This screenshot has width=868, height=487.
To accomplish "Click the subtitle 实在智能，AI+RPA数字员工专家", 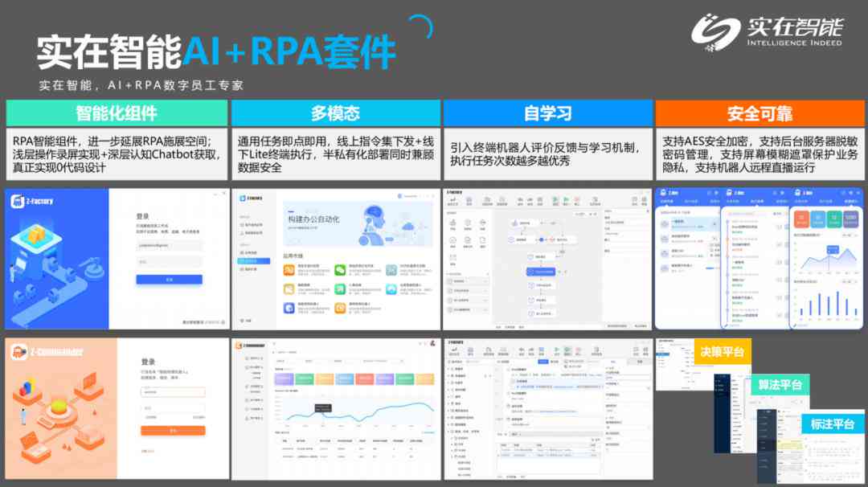I will pyautogui.click(x=141, y=85).
